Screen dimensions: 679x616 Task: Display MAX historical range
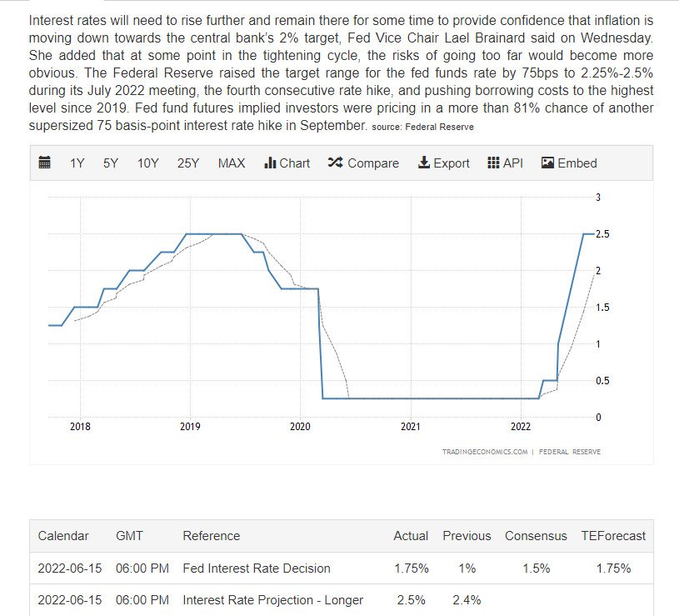232,163
